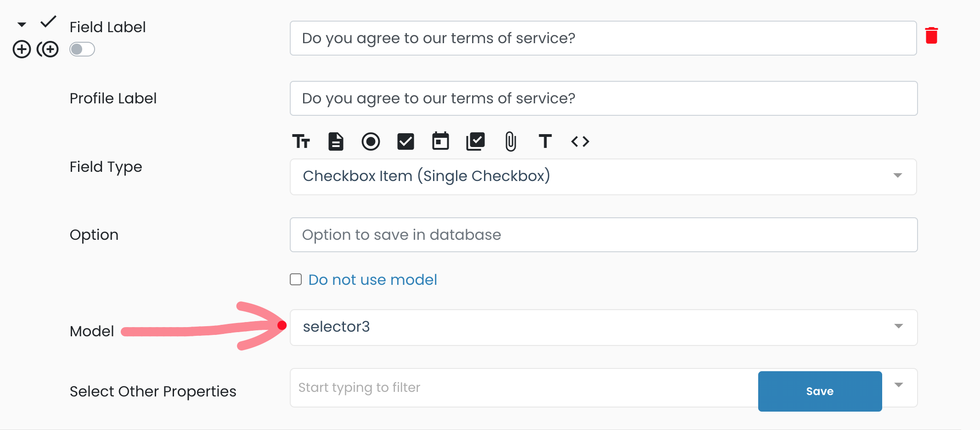
Task: Click the red trash delete icon
Action: [931, 35]
